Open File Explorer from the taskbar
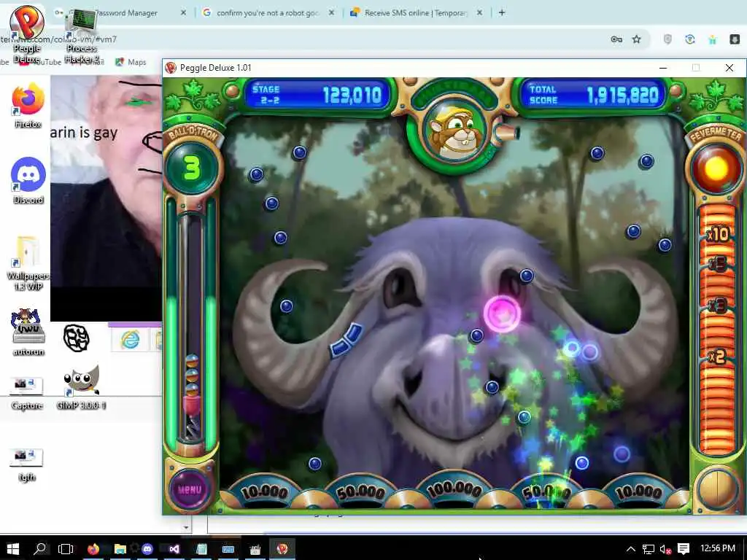 [120, 549]
